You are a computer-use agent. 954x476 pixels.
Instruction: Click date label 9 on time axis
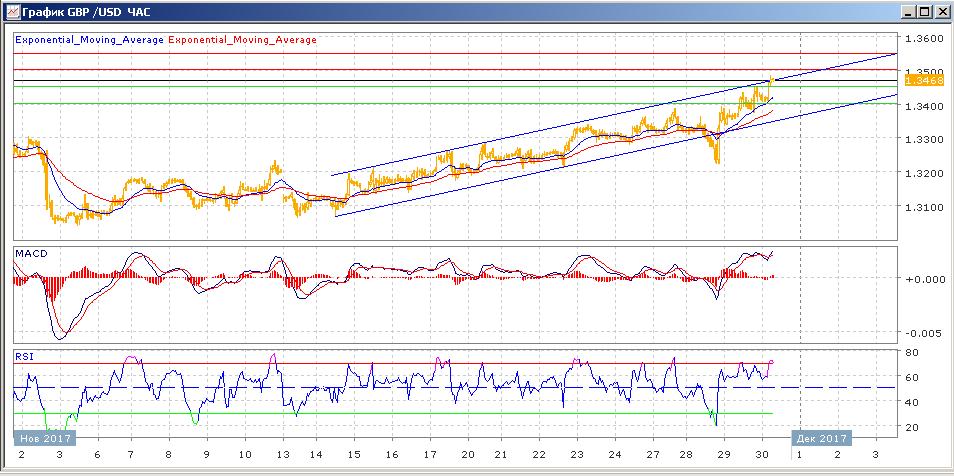tap(206, 455)
